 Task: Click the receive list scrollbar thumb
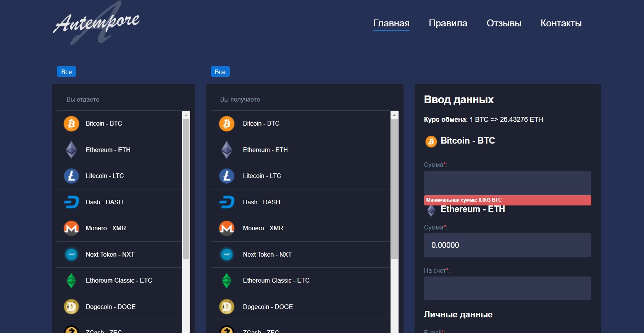click(395, 189)
